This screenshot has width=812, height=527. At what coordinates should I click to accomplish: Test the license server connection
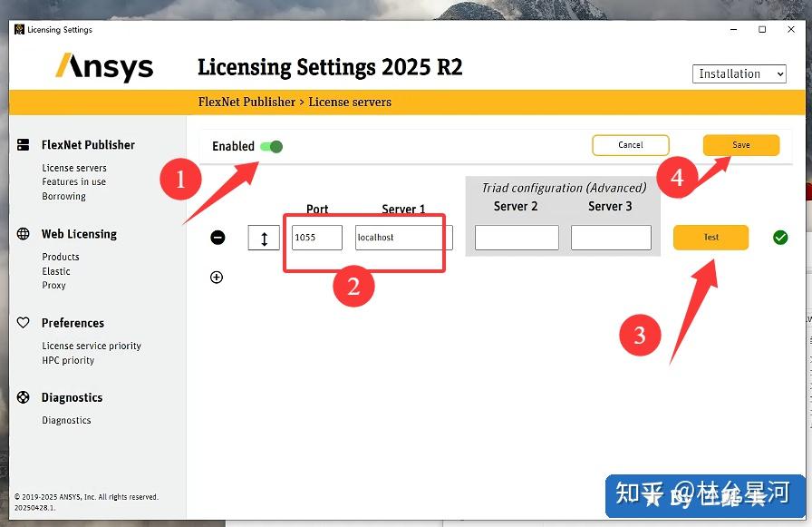[710, 237]
